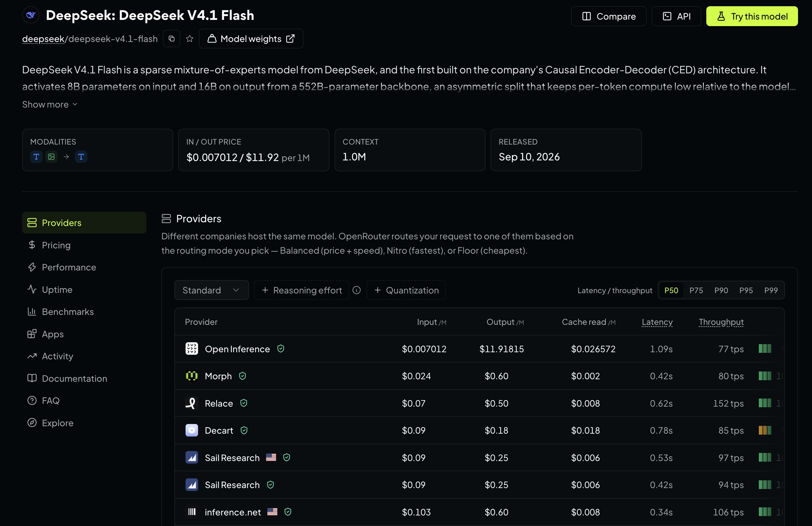Click the shield badge next to Decart
812x526 pixels.
point(244,431)
